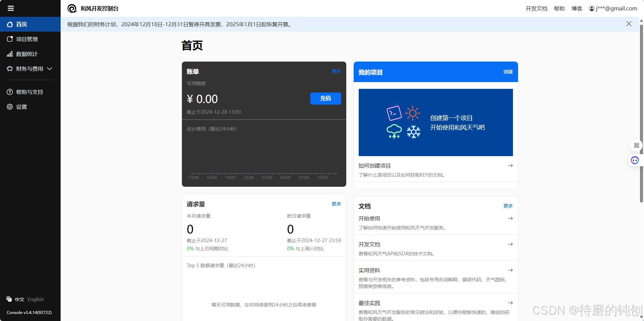
Task: Switch language to English
Action: tap(36, 299)
